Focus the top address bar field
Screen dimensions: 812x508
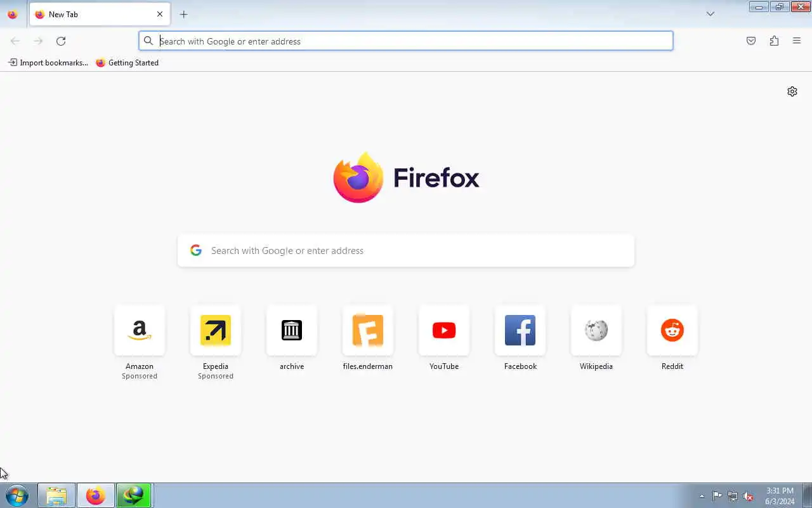click(x=406, y=41)
